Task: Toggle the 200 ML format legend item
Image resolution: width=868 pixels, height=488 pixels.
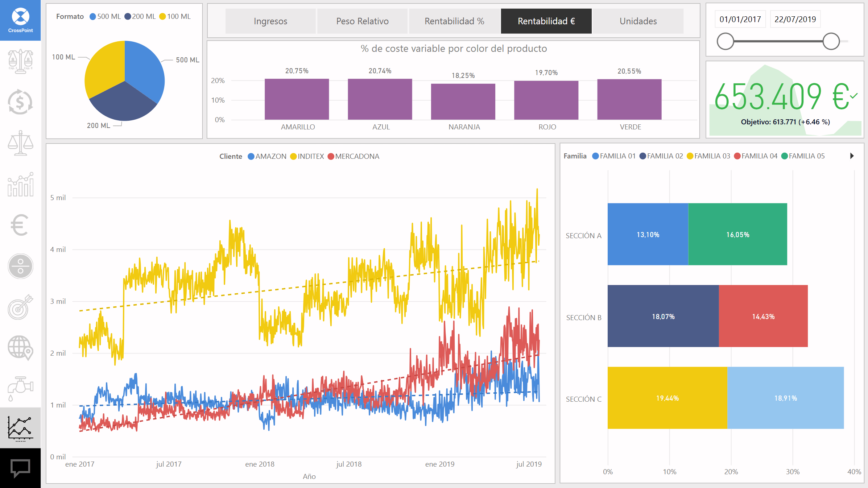Action: pyautogui.click(x=140, y=16)
